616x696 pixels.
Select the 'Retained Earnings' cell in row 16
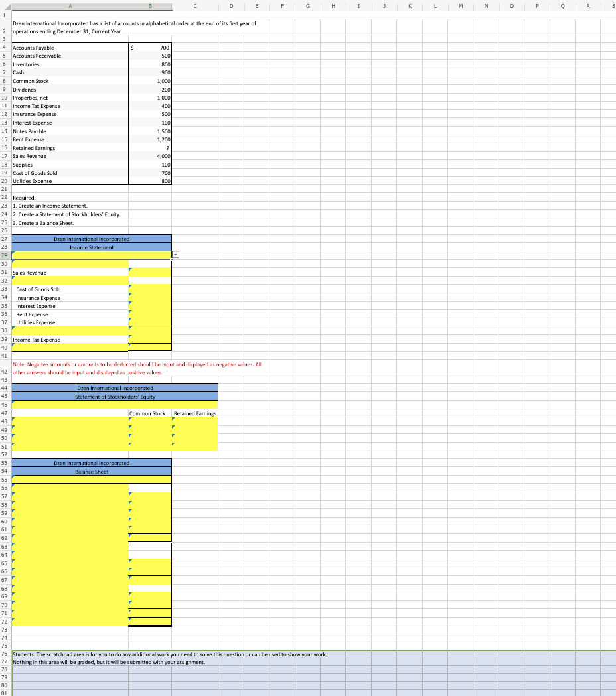pyautogui.click(x=70, y=148)
